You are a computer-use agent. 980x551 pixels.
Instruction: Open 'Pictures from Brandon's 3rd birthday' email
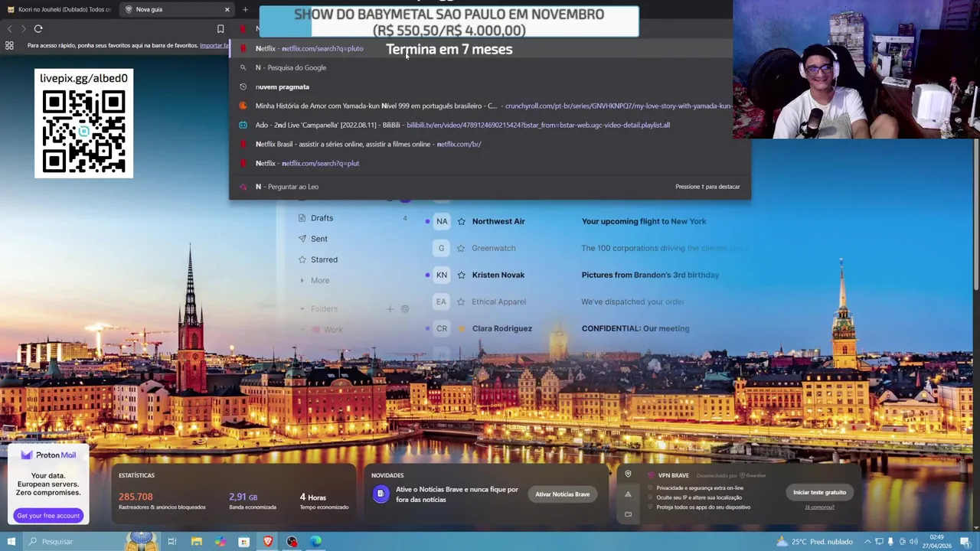650,275
